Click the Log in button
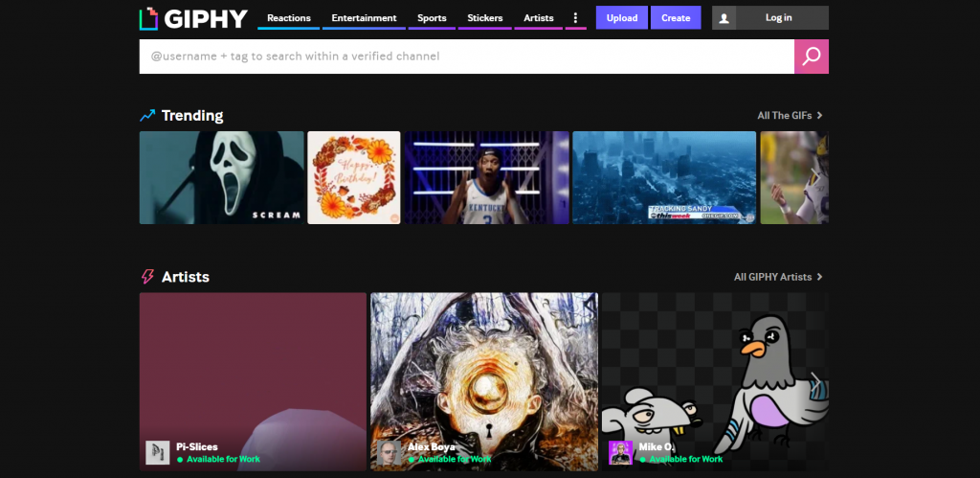The width and height of the screenshot is (980, 478). click(x=779, y=18)
